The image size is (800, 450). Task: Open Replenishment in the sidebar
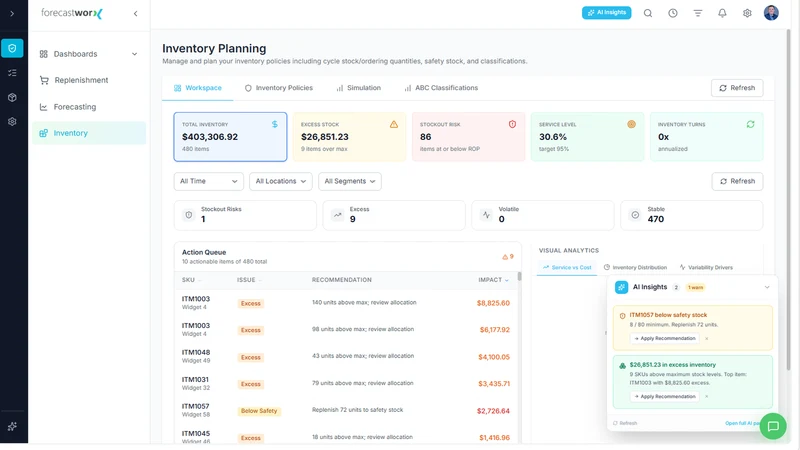(x=89, y=80)
